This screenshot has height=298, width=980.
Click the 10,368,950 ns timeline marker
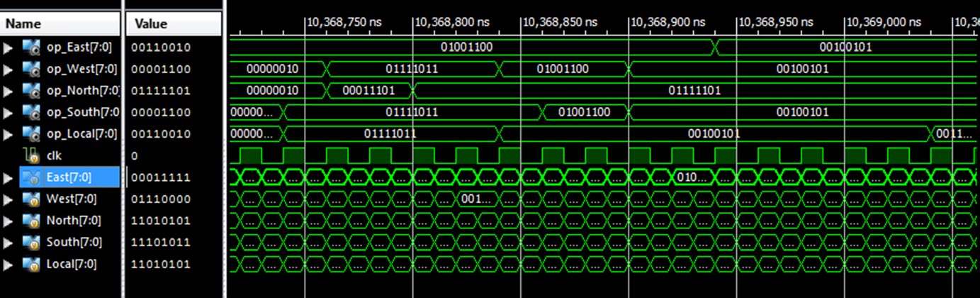pos(737,22)
